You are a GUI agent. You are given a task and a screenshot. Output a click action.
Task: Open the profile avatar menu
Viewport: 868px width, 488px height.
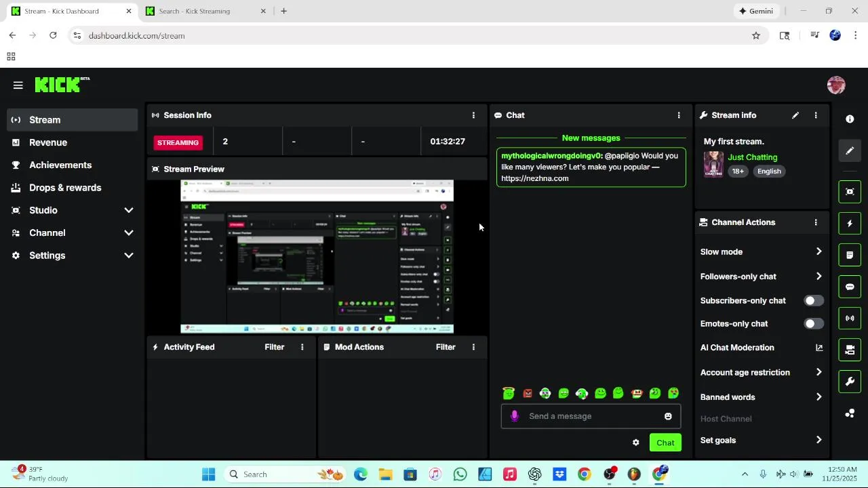click(x=836, y=85)
